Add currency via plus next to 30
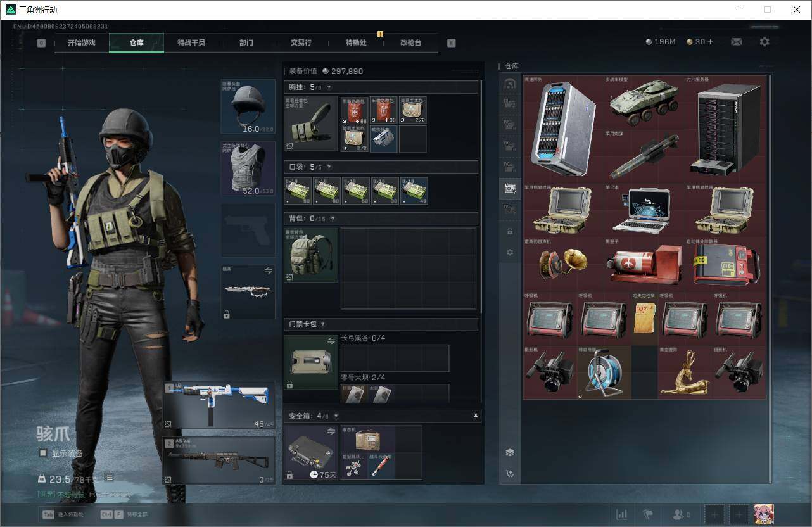Screen dimensions: 812x527 click(x=709, y=42)
